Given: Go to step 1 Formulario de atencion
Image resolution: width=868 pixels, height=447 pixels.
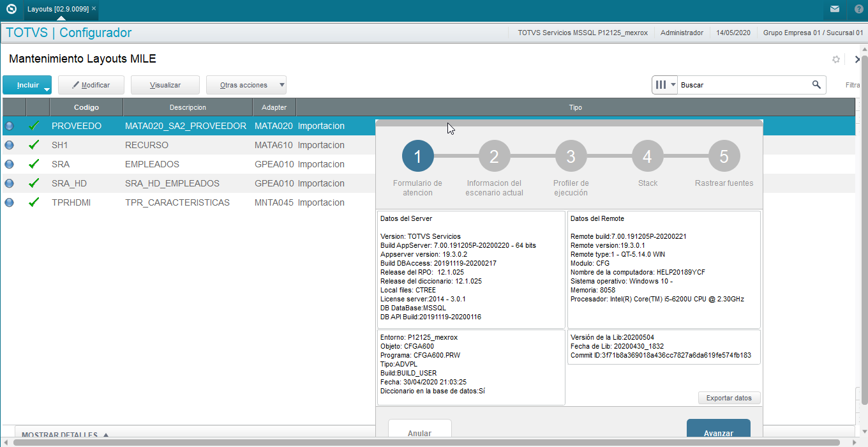Looking at the screenshot, I should [x=417, y=156].
